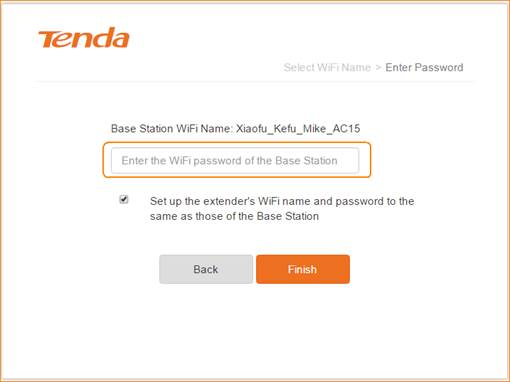Click the word Back on gray button

(x=206, y=269)
